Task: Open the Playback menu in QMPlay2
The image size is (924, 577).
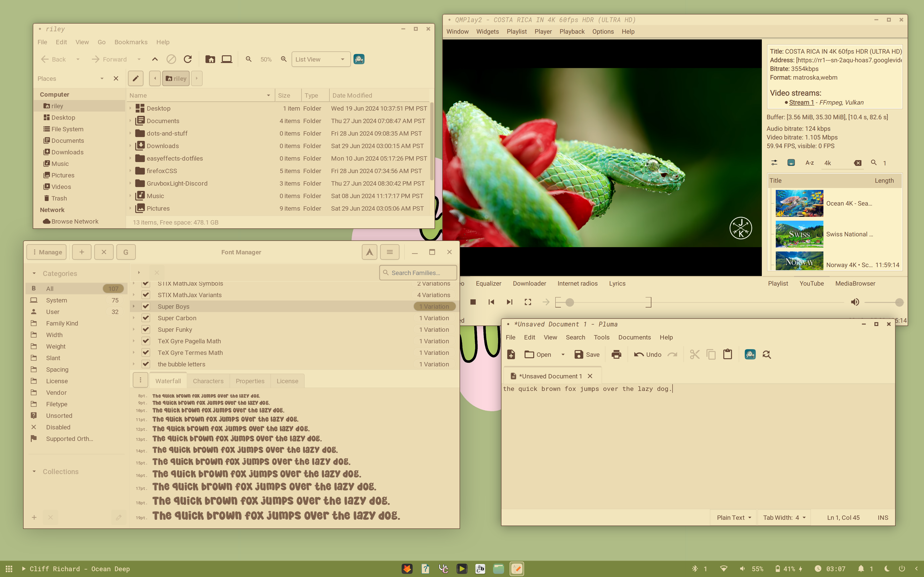Action: tap(571, 32)
